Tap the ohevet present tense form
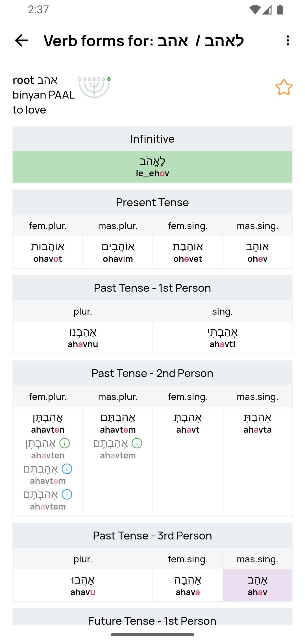This screenshot has width=305, height=644. [x=188, y=252]
